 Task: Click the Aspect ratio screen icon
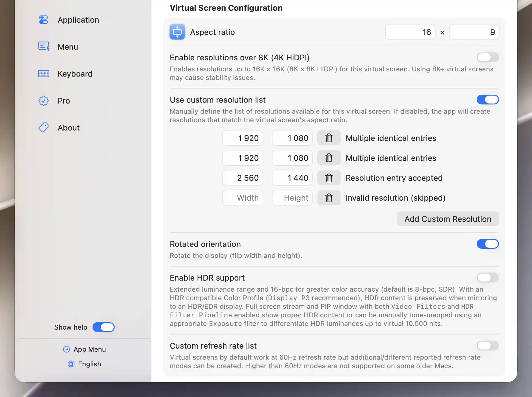(177, 32)
